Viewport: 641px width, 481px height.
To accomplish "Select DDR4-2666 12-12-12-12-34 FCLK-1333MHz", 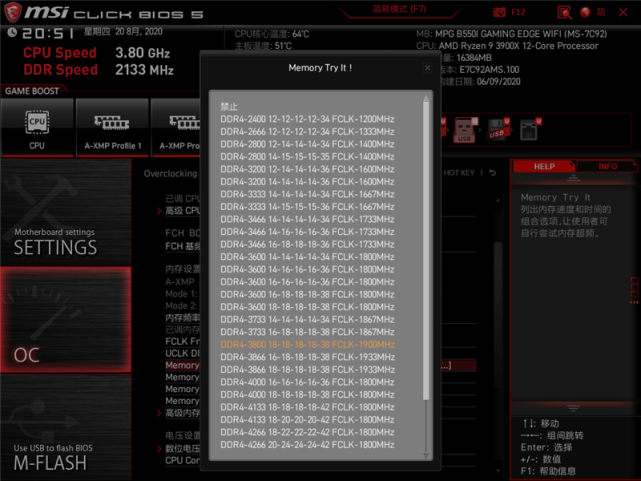I will pyautogui.click(x=307, y=132).
